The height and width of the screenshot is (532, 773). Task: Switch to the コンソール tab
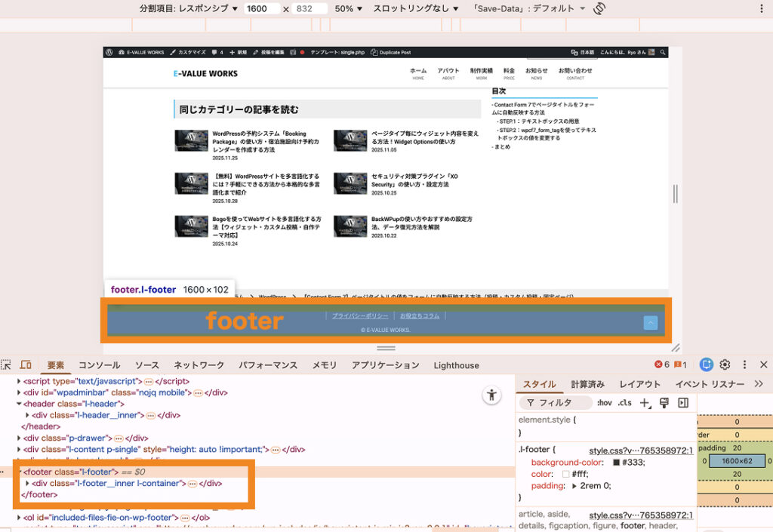[99, 365]
